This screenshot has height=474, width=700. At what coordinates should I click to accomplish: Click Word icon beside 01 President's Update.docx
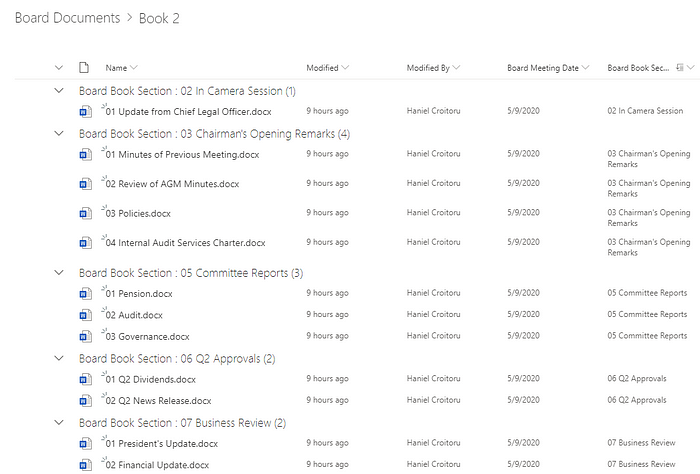tap(85, 444)
